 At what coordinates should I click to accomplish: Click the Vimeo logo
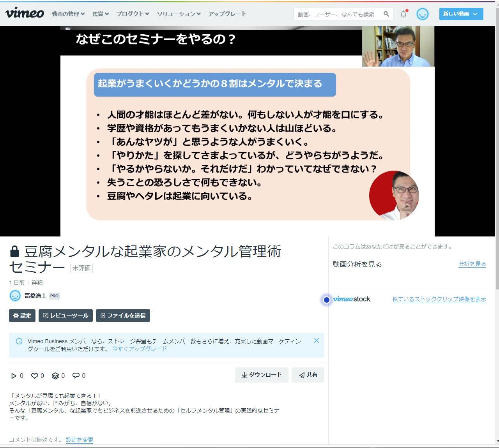(x=24, y=14)
